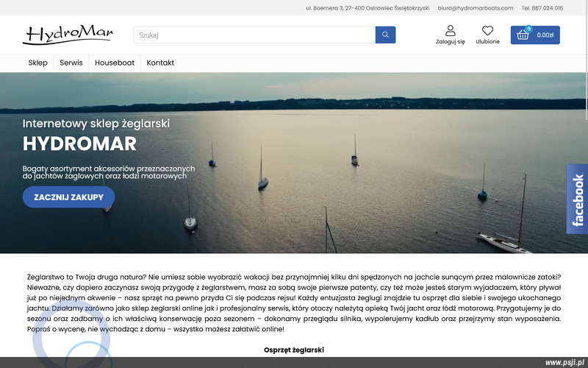Click the ZACZNIJ ZAKUPY button
This screenshot has width=588, height=368.
[68, 197]
